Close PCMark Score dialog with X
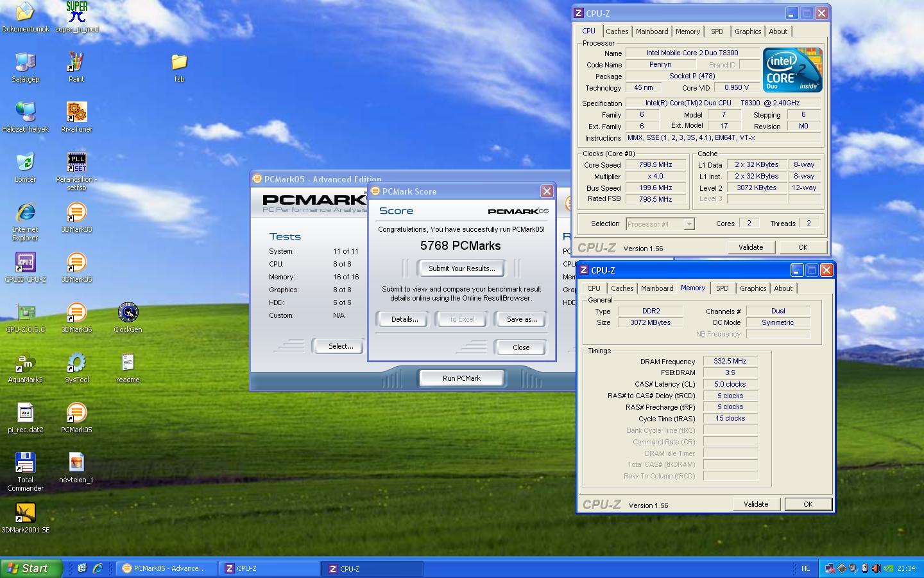924x578 pixels. pos(547,191)
